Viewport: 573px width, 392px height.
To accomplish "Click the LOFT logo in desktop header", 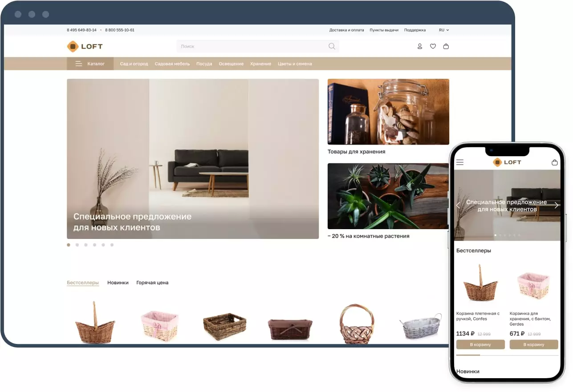I will [x=85, y=46].
